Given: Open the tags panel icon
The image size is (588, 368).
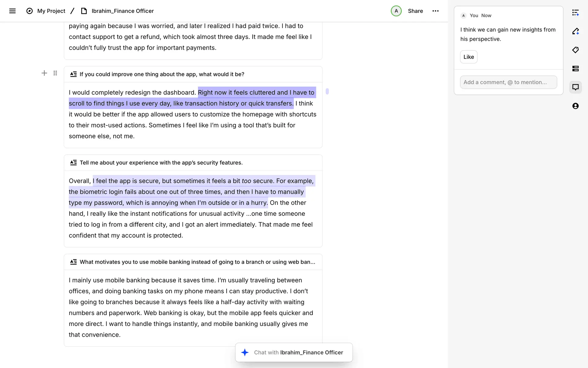Looking at the screenshot, I should click(x=575, y=50).
